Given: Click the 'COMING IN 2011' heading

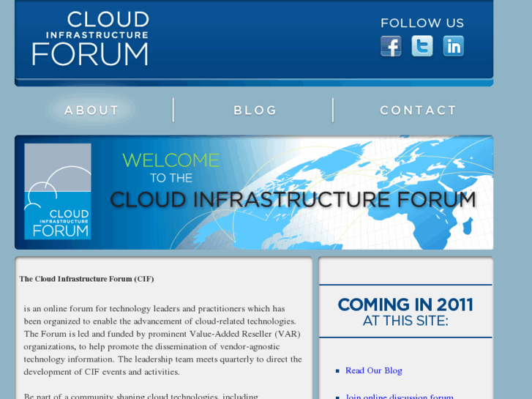Looking at the screenshot, I should (405, 305).
